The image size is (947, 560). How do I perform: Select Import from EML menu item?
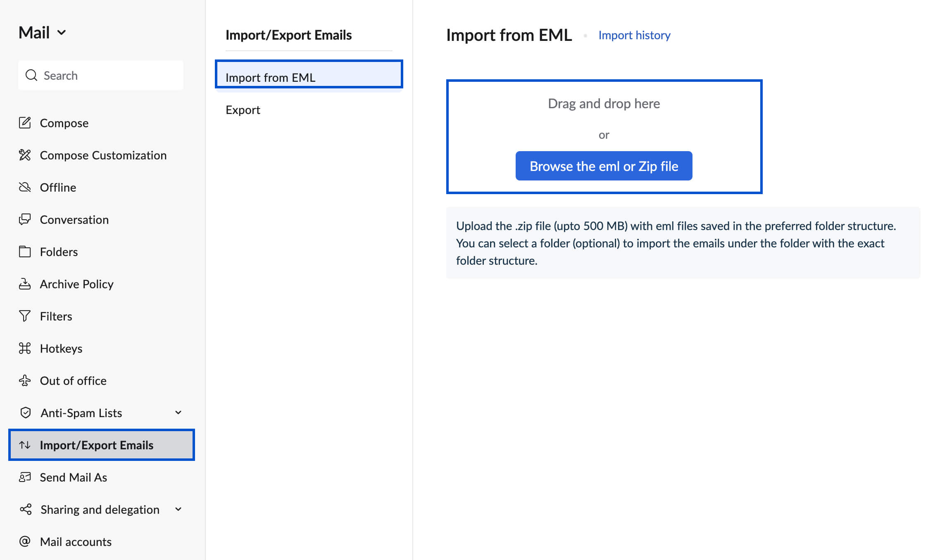pos(308,76)
